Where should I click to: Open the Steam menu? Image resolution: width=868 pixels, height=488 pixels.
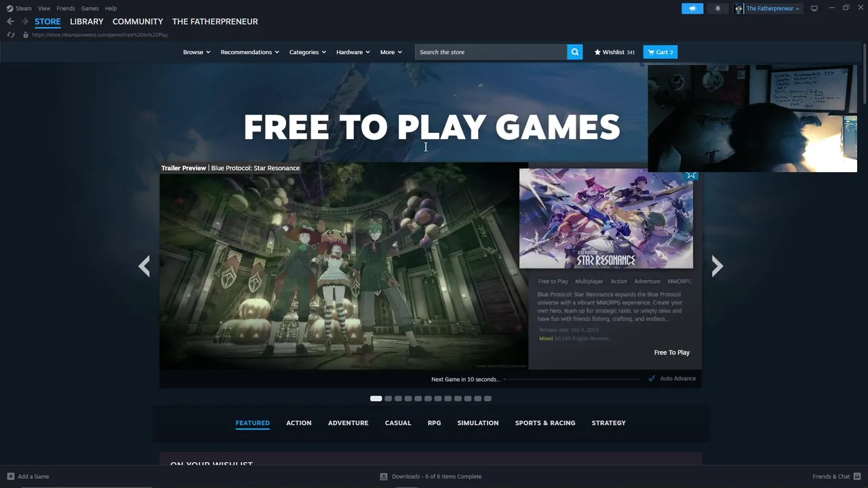[x=24, y=8]
